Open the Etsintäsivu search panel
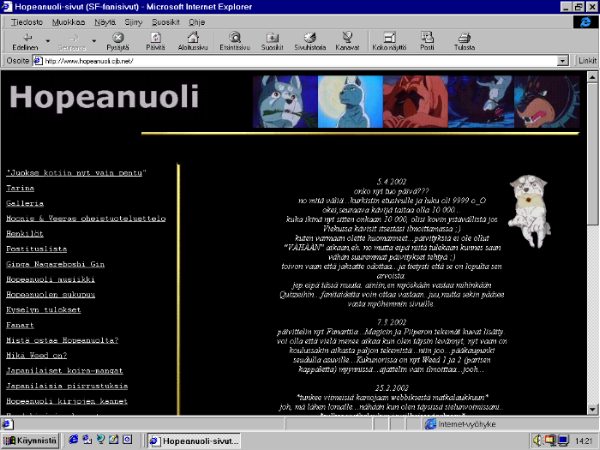Screen dimensions: 600x450 tap(235, 40)
